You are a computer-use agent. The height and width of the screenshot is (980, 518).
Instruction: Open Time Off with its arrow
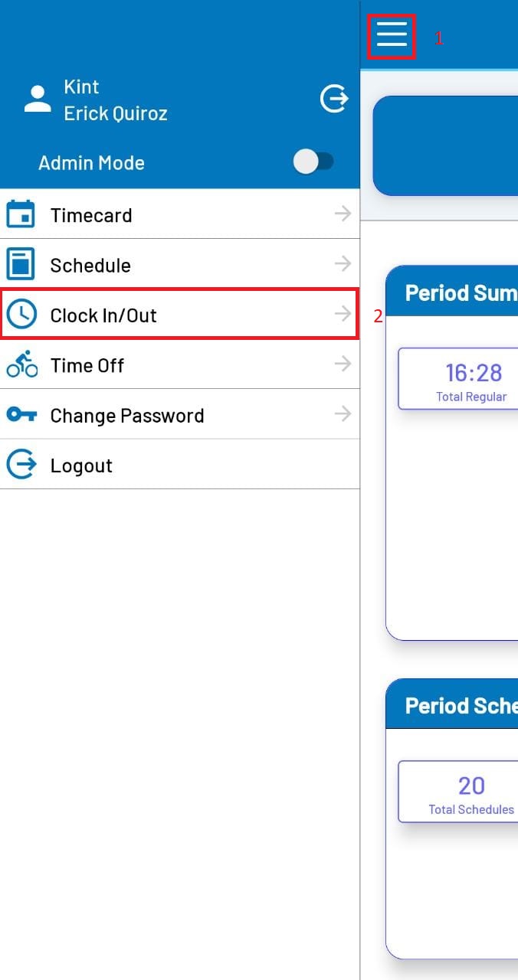343,364
